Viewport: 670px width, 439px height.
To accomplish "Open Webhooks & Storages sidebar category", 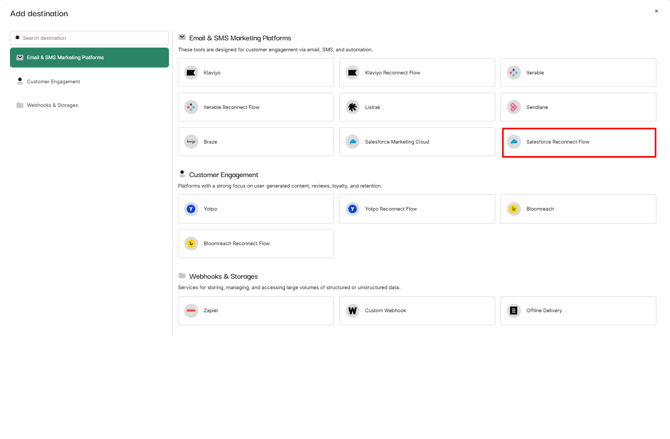I will 52,105.
